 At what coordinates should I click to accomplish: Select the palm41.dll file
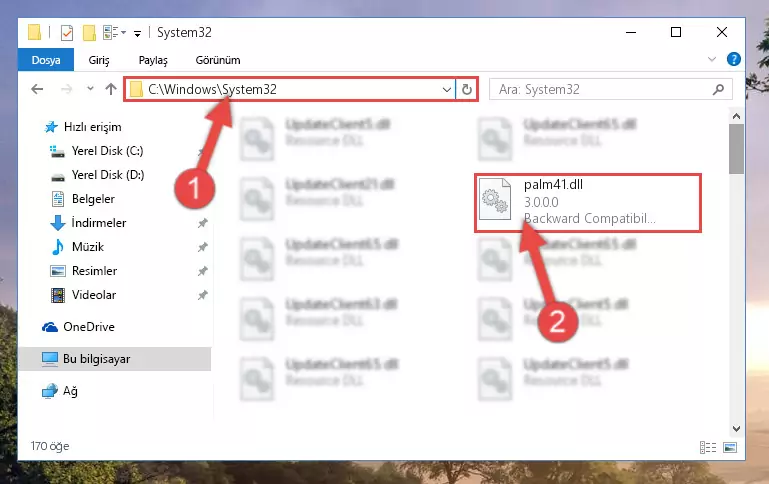click(588, 203)
